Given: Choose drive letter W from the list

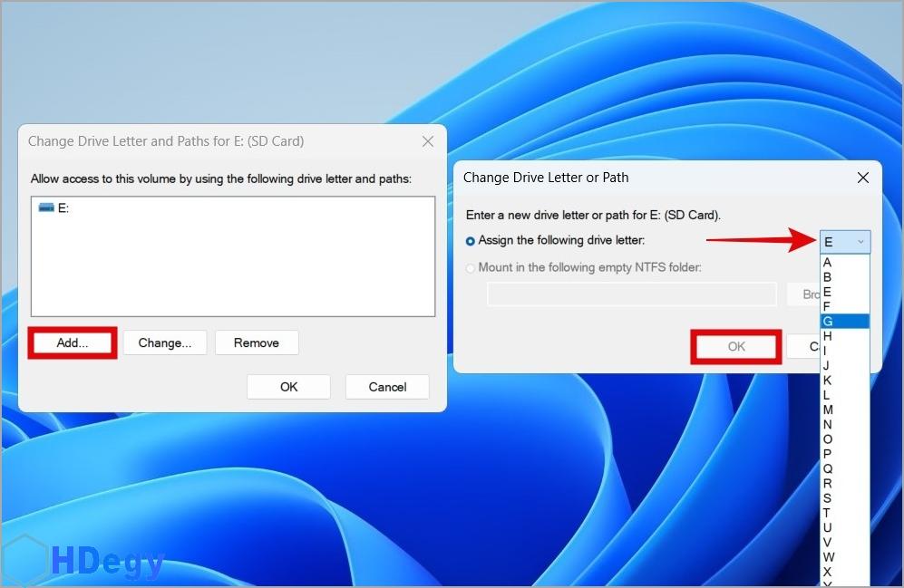Looking at the screenshot, I should [828, 556].
